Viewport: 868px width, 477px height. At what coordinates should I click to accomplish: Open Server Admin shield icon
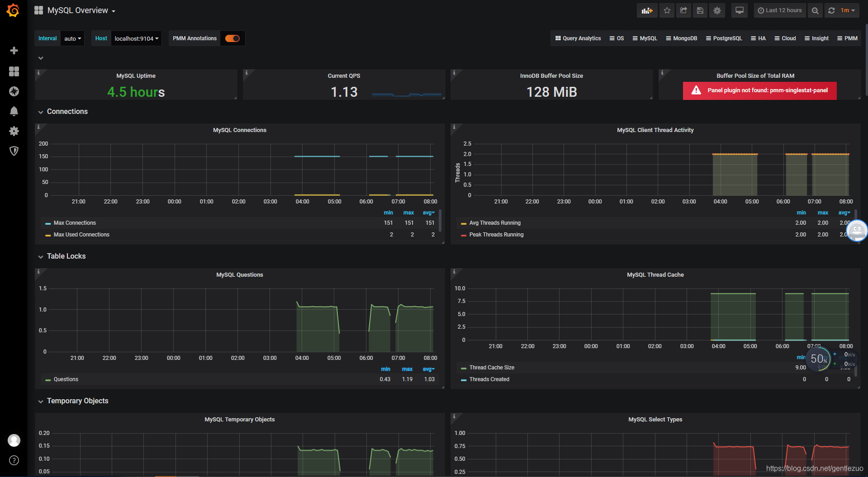coord(14,151)
